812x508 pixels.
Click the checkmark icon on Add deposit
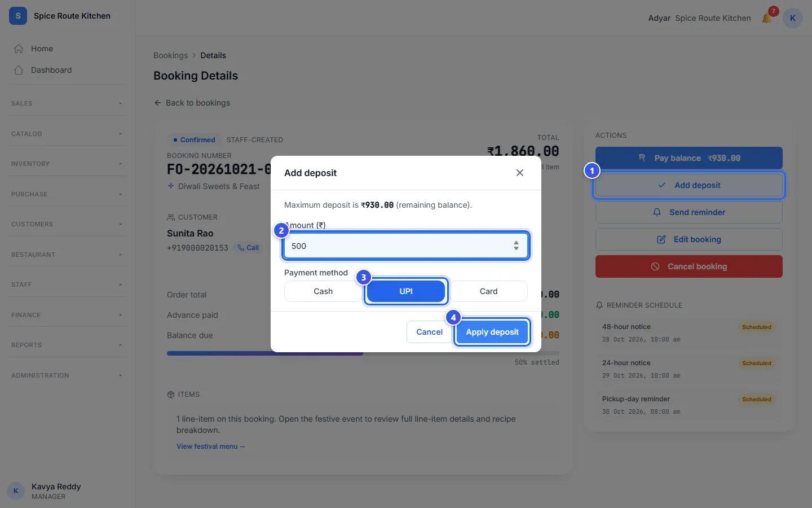662,185
